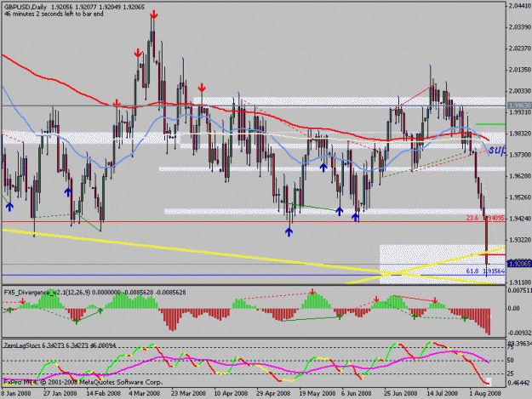Click the 1.97300 price axis label
The height and width of the screenshot is (399, 532).
pos(520,155)
